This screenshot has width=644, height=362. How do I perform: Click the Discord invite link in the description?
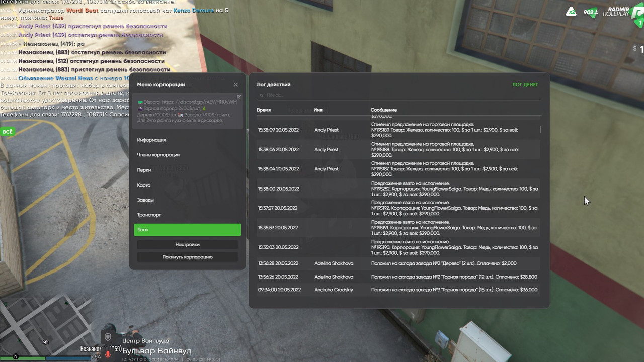[x=199, y=102]
